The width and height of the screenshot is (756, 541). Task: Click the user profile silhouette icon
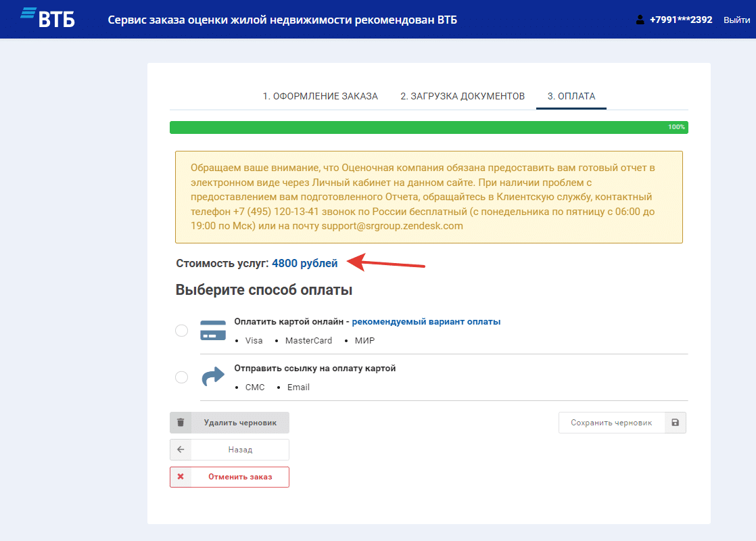point(640,20)
